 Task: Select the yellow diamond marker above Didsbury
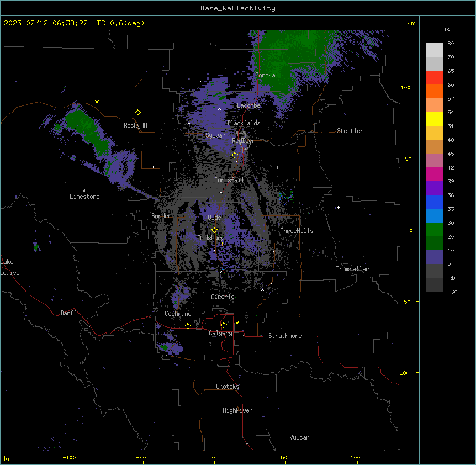(x=215, y=230)
